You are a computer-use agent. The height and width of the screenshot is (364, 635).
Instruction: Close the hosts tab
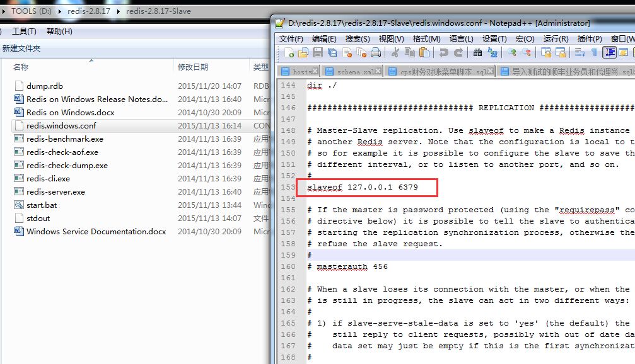point(315,71)
